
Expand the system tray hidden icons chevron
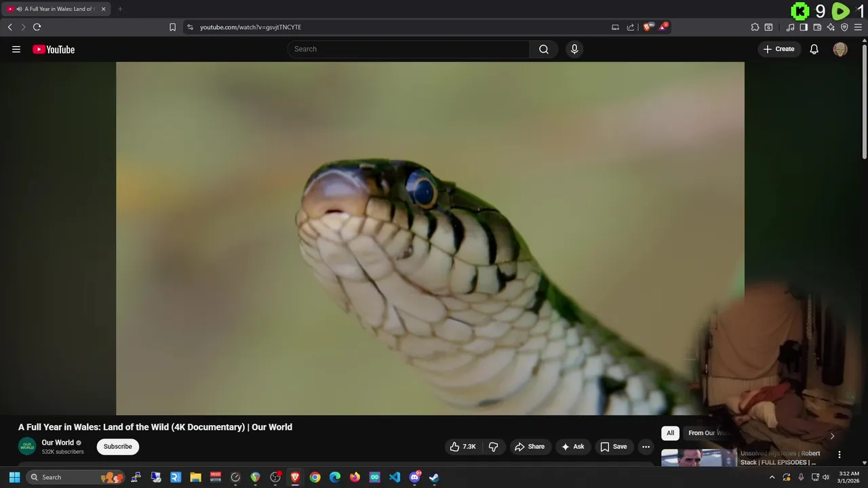[x=772, y=477]
